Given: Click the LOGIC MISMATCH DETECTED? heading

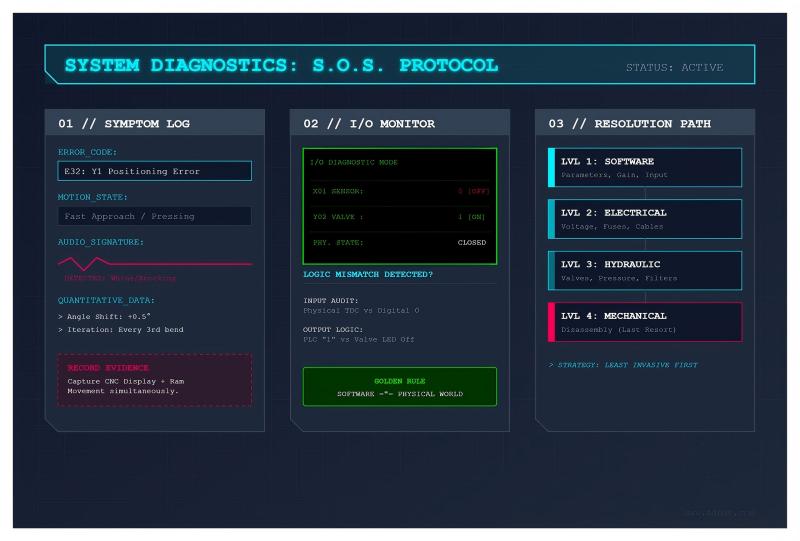Looking at the screenshot, I should 368,274.
